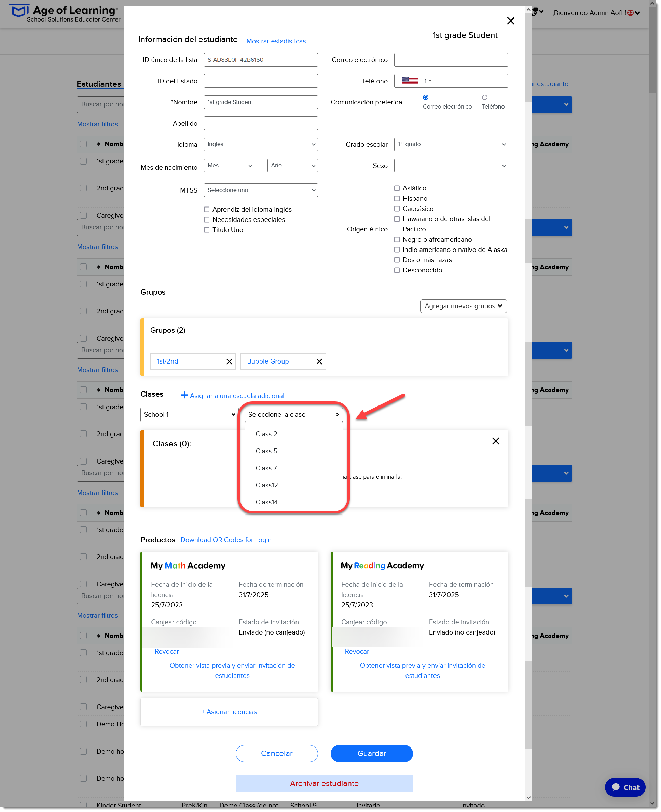The image size is (661, 812).
Task: Close the student information dialog
Action: [x=511, y=21]
